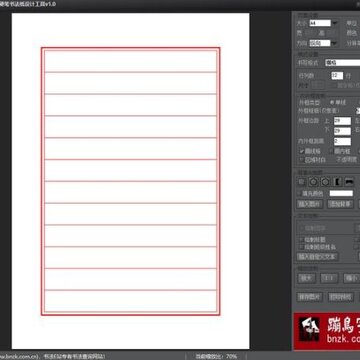The width and height of the screenshot is (360, 360).
Task: Toggle the draw title (绘制标题) checkbox
Action: 301,240
